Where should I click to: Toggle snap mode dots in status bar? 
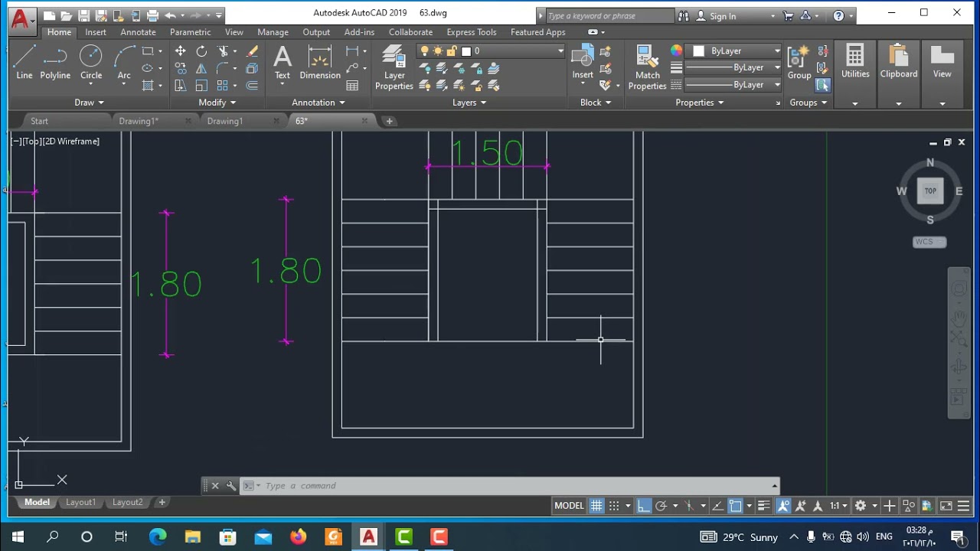click(x=615, y=506)
